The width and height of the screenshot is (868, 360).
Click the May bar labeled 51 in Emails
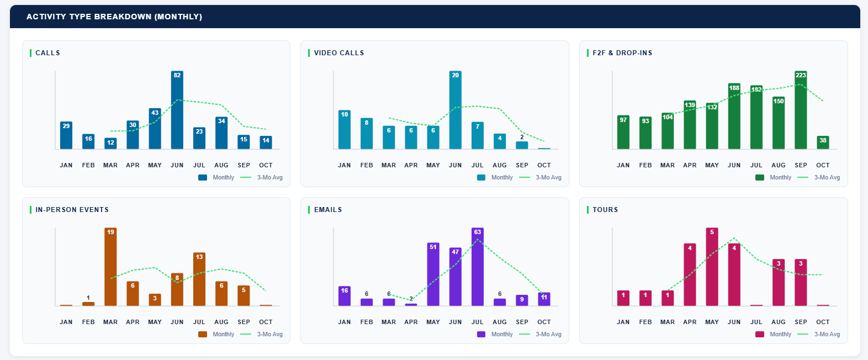tap(433, 274)
